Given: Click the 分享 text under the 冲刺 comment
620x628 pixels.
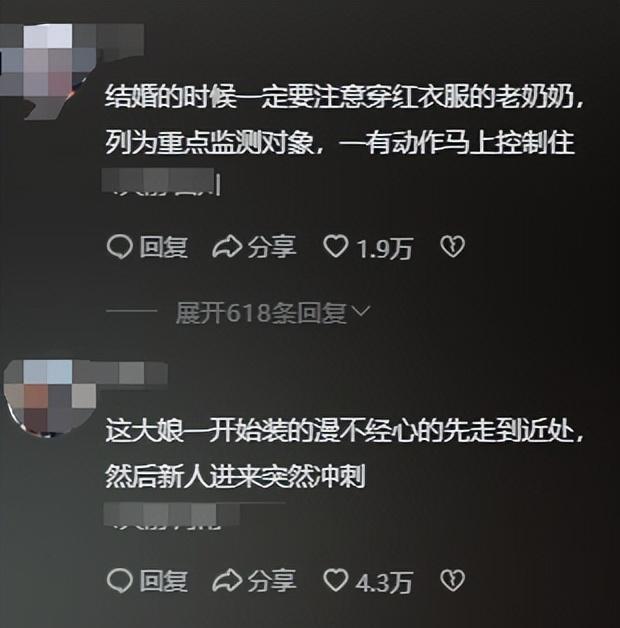Looking at the screenshot, I should pyautogui.click(x=272, y=581).
